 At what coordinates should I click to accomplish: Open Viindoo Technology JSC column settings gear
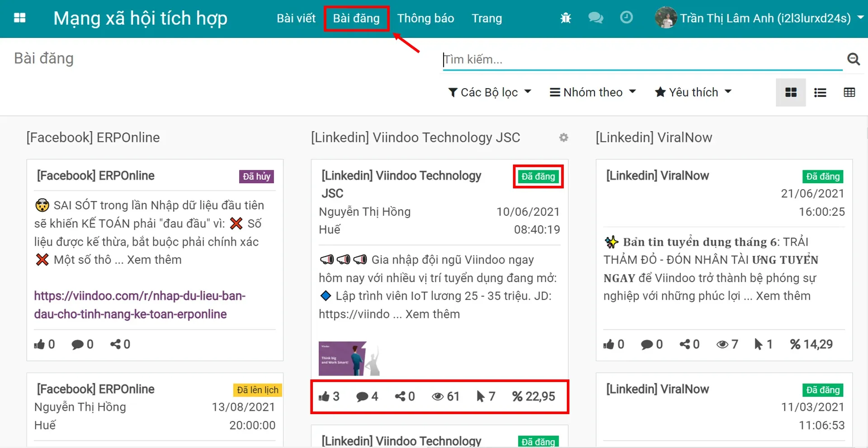[563, 137]
